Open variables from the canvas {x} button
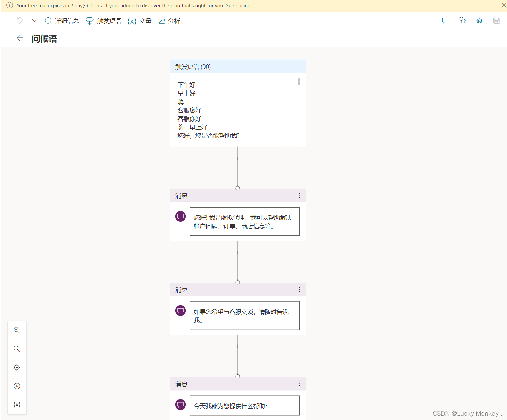 [x=17, y=404]
